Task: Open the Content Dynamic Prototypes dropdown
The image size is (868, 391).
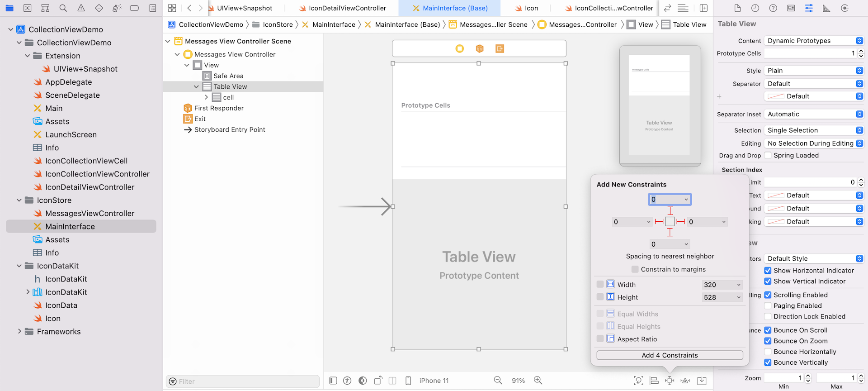Action: [x=814, y=41]
